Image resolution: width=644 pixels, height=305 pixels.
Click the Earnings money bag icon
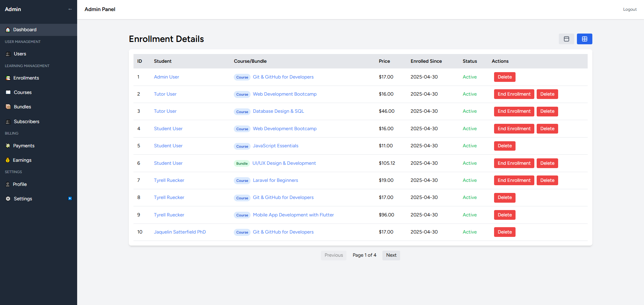[x=8, y=160]
